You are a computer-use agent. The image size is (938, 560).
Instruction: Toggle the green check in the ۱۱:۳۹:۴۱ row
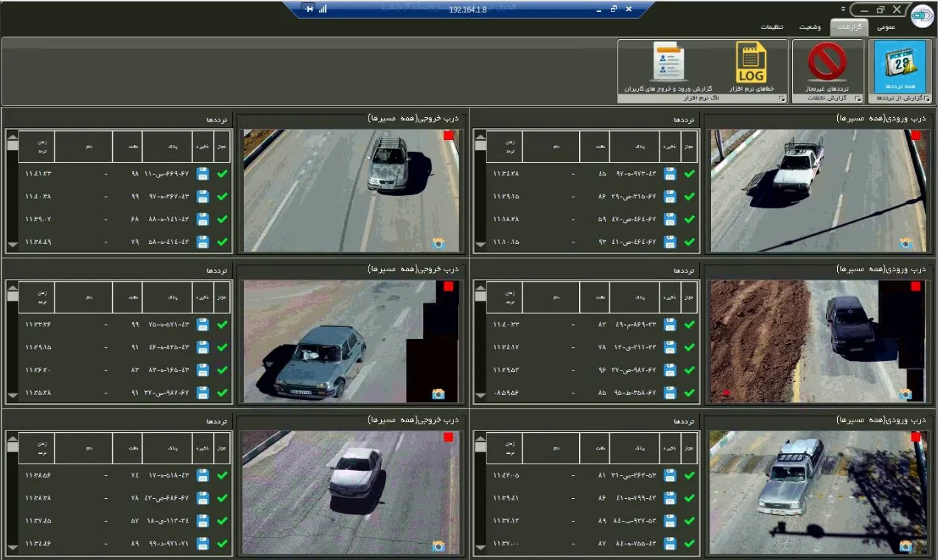pyautogui.click(x=690, y=498)
